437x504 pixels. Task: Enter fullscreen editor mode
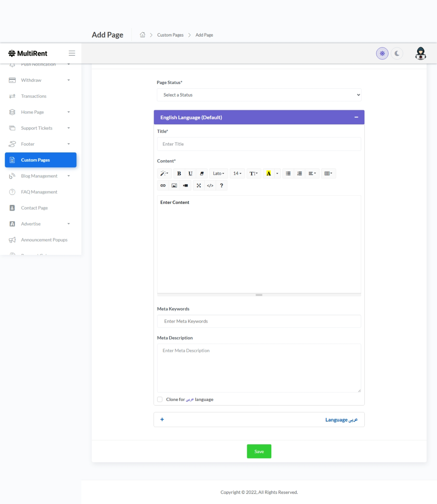[x=199, y=185]
